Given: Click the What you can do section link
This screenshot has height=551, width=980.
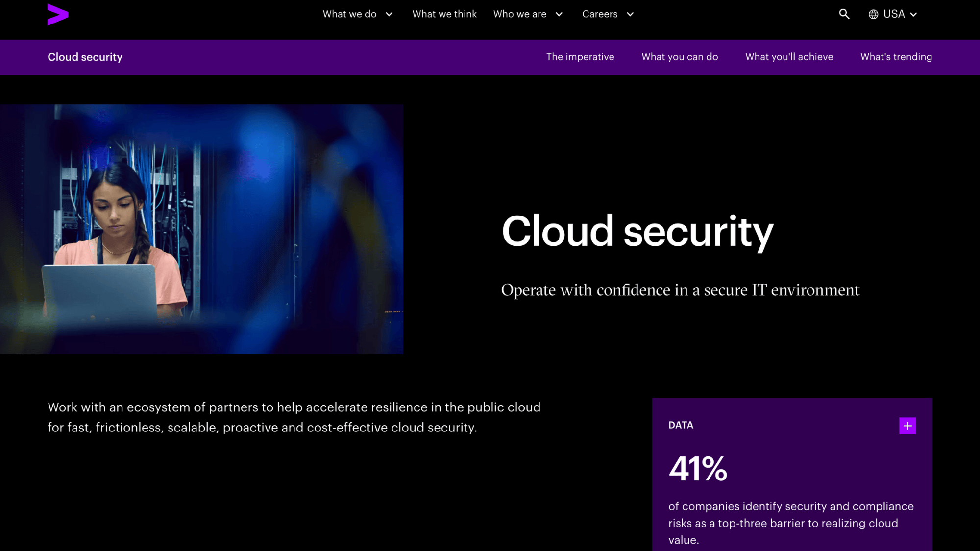Looking at the screenshot, I should (x=679, y=57).
